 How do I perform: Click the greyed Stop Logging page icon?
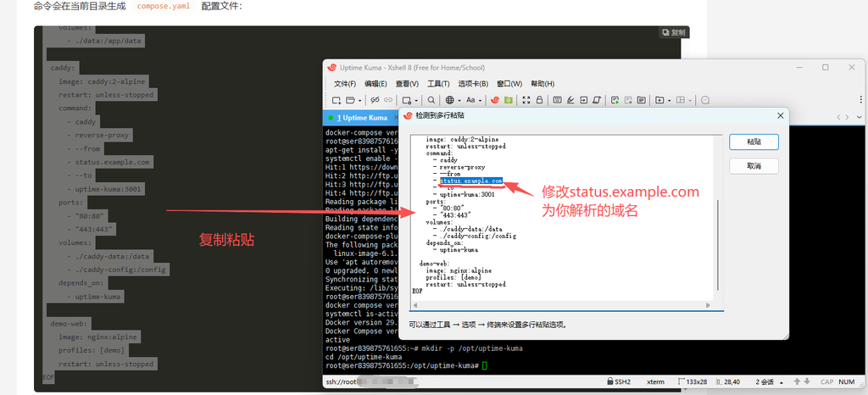(x=628, y=100)
